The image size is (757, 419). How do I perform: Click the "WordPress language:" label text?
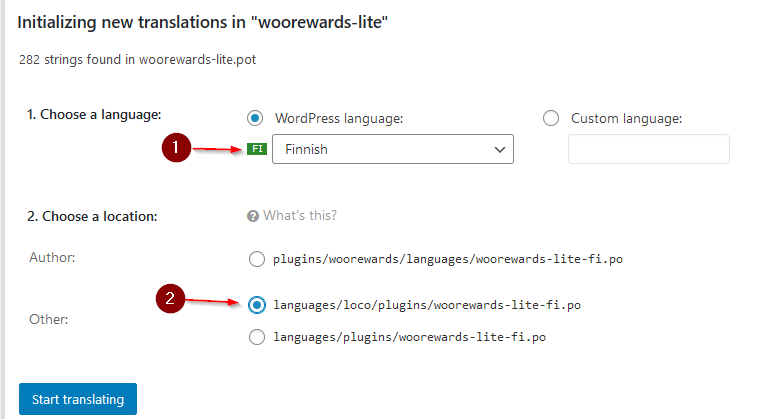pyautogui.click(x=339, y=118)
